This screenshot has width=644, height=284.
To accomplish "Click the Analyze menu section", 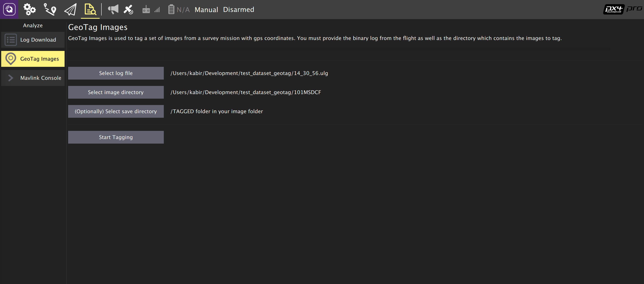I will 33,25.
